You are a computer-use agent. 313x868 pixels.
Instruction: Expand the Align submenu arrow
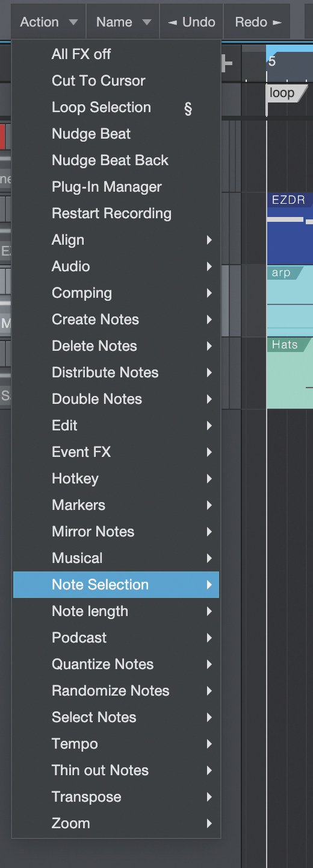[x=209, y=240]
